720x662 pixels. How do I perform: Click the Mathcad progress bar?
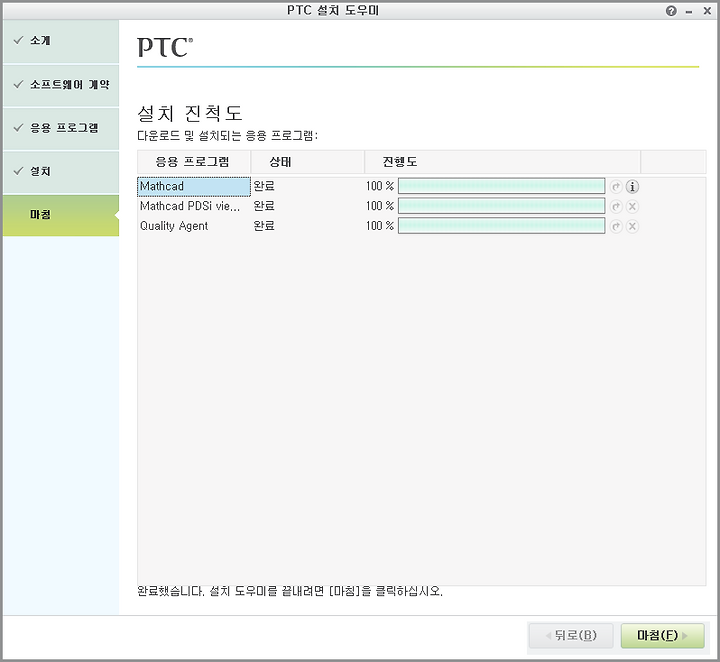click(x=501, y=186)
